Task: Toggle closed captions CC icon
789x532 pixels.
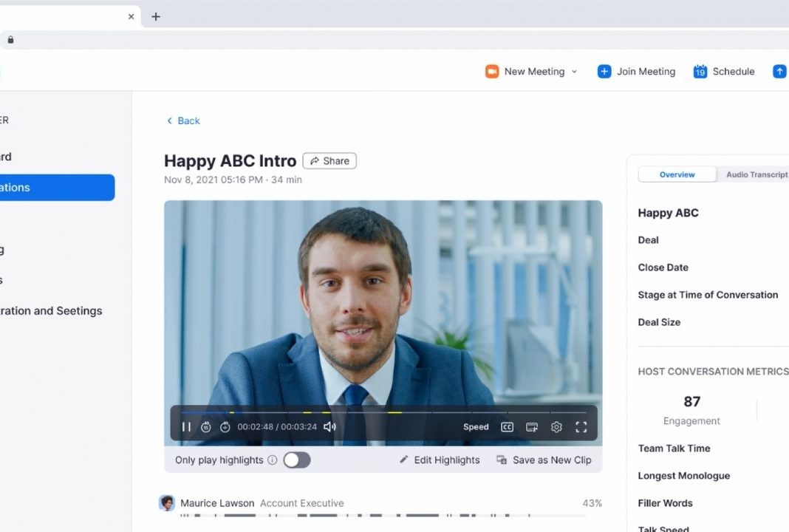Action: (508, 427)
